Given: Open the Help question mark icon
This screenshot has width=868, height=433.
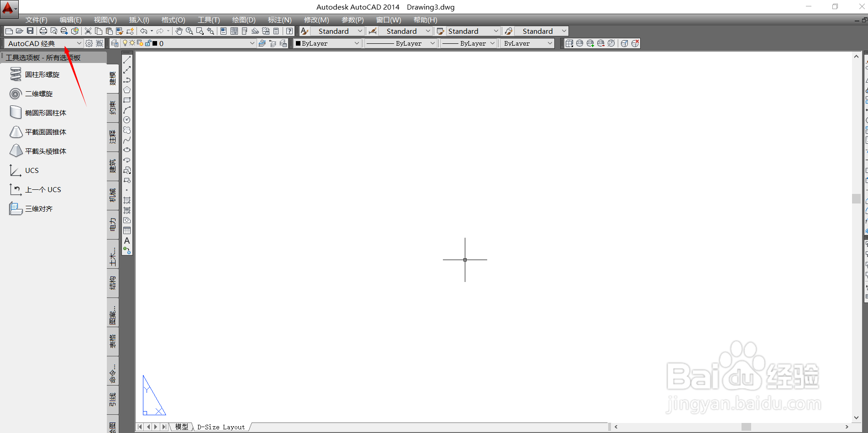Looking at the screenshot, I should point(289,31).
